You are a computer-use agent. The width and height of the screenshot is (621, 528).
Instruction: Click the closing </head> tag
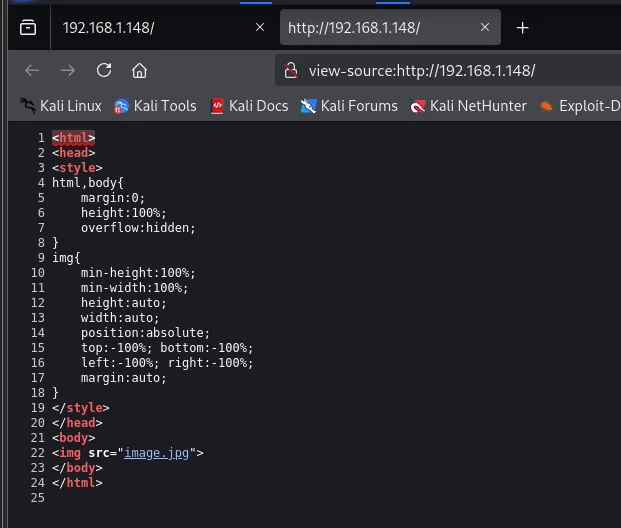[77, 423]
